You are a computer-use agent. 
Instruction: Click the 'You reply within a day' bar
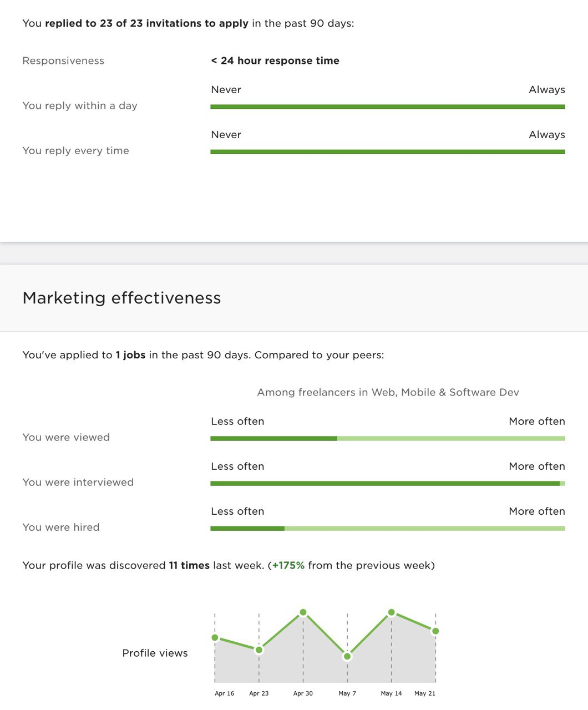(388, 106)
